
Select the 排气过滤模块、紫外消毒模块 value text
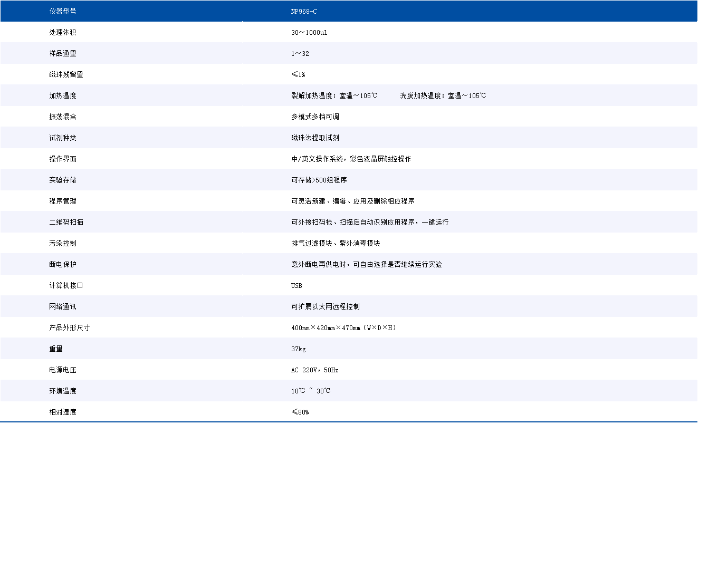tap(336, 243)
